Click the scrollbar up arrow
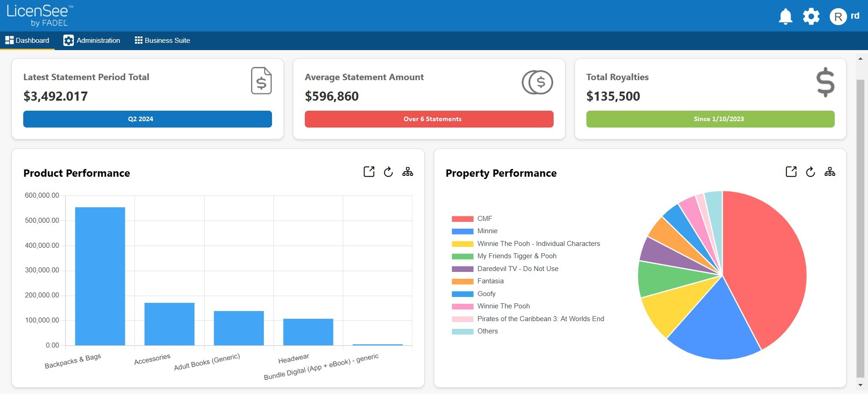The width and height of the screenshot is (868, 394). click(x=860, y=58)
